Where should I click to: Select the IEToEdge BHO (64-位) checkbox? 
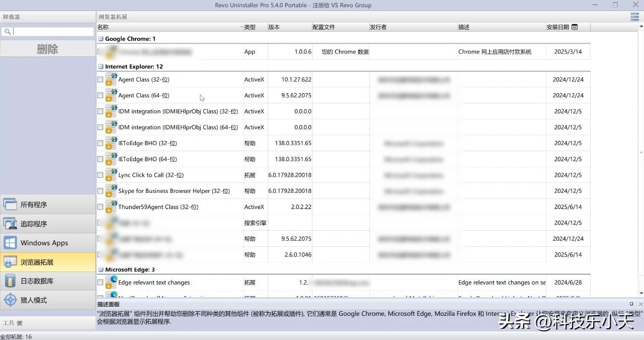[x=100, y=159]
